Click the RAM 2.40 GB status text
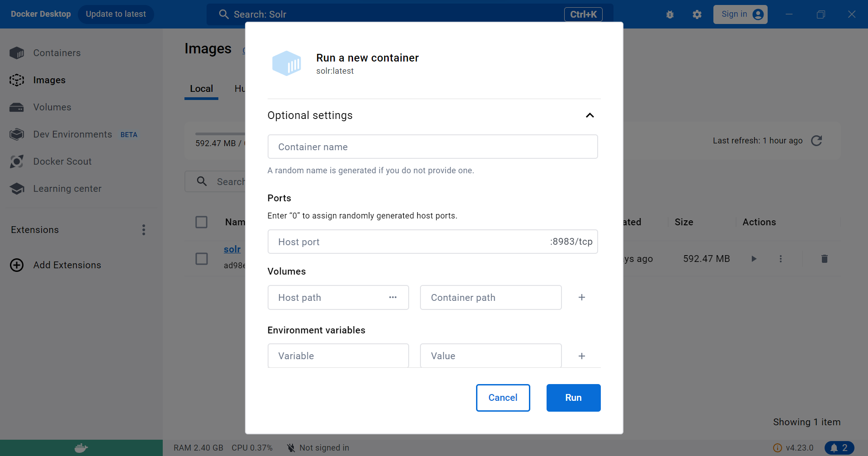The width and height of the screenshot is (868, 456). (x=198, y=448)
